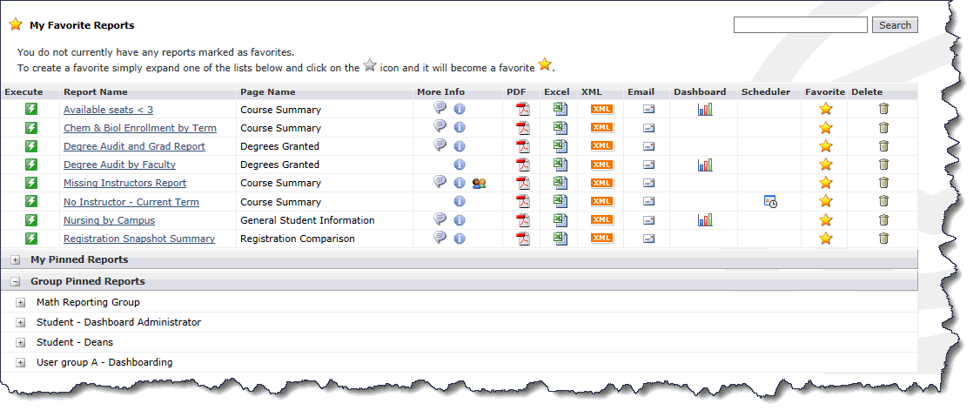The height and width of the screenshot is (417, 980).
Task: Unfavorite the Nursing by Campus report star
Action: pos(826,220)
